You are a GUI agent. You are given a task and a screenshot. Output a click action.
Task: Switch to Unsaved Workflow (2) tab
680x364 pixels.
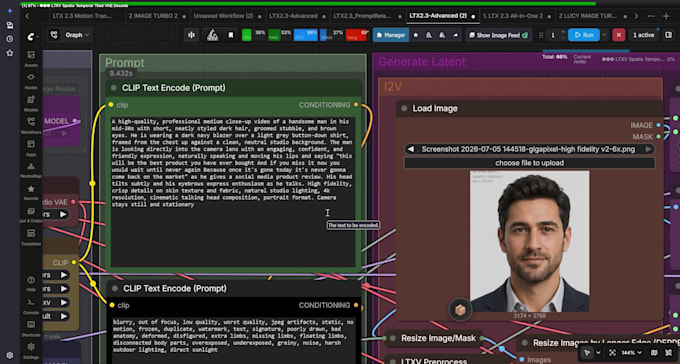tap(223, 16)
